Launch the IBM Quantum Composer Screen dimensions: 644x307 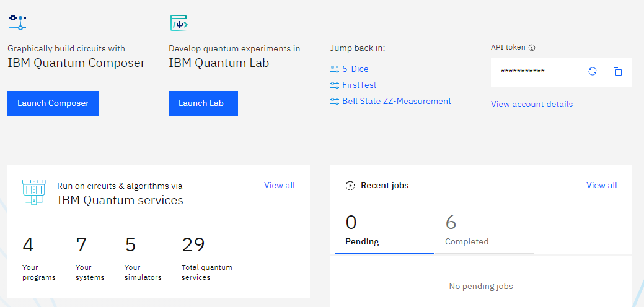point(53,103)
